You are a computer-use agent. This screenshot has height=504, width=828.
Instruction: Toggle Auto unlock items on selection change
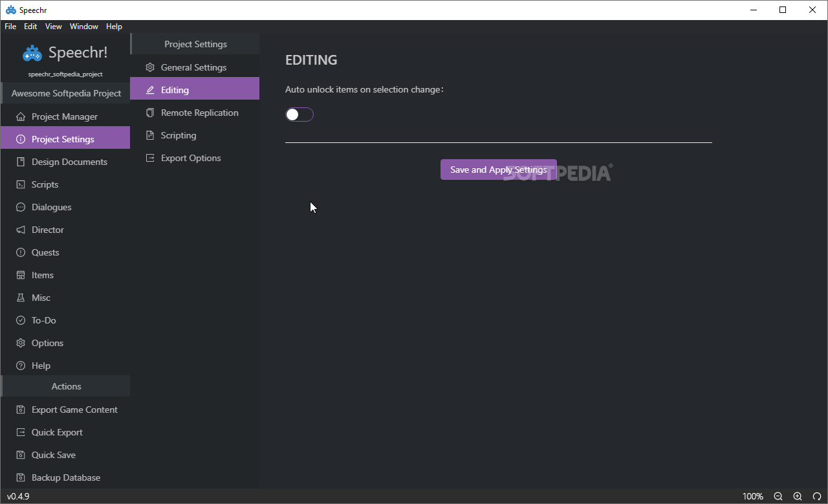point(300,115)
